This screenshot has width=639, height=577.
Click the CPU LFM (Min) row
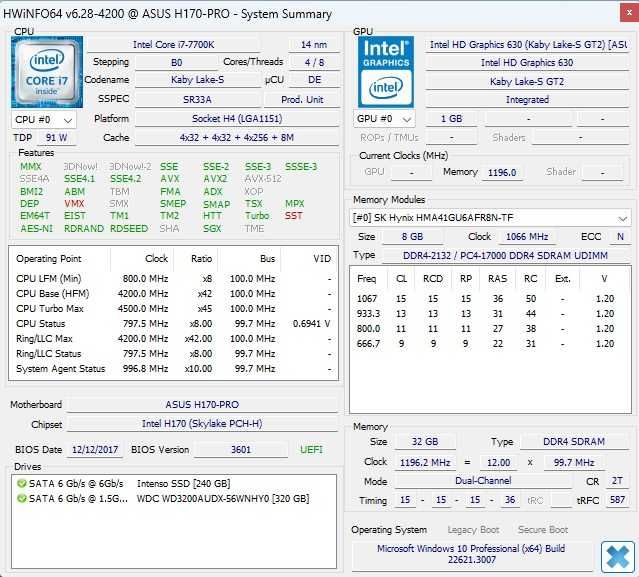pyautogui.click(x=173, y=279)
